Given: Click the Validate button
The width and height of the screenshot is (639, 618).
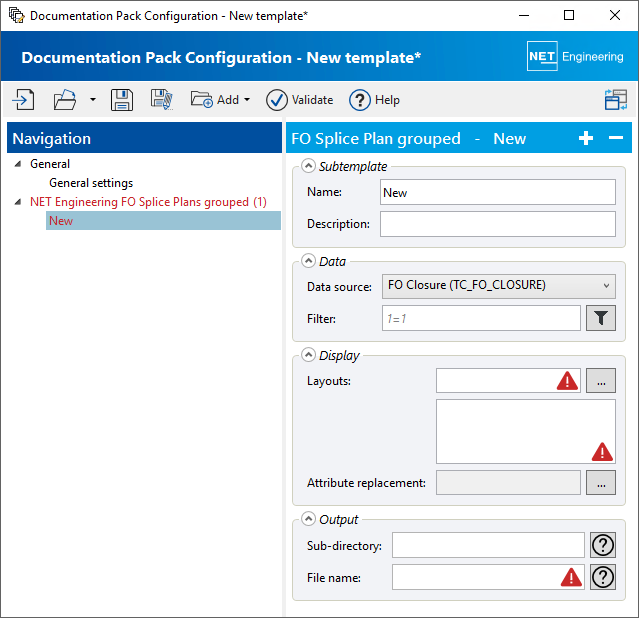Looking at the screenshot, I should 300,99.
